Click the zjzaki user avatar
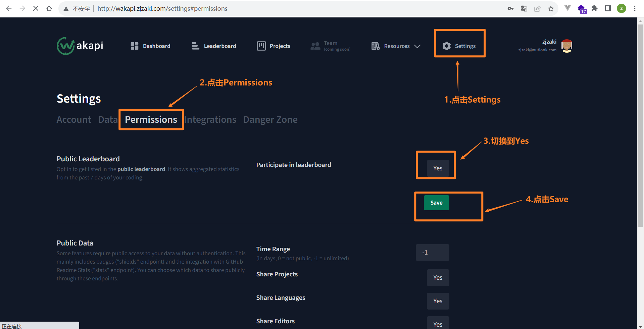The width and height of the screenshot is (644, 329). [x=567, y=46]
